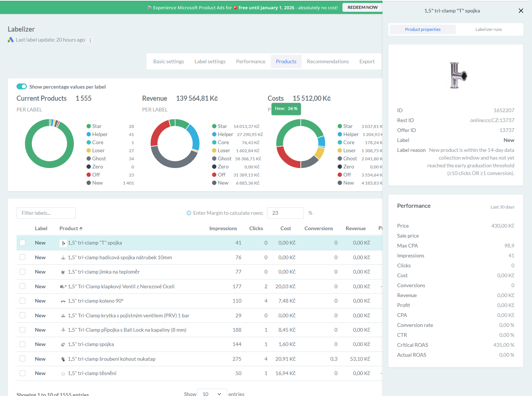Open the Recommendations tab

point(328,61)
